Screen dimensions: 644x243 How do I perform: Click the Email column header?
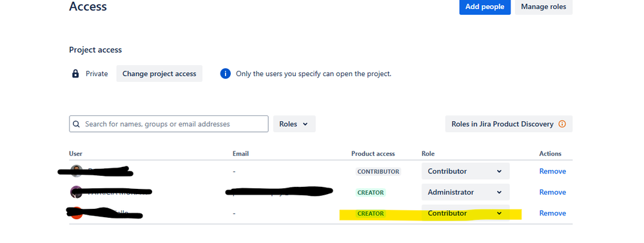coord(240,153)
